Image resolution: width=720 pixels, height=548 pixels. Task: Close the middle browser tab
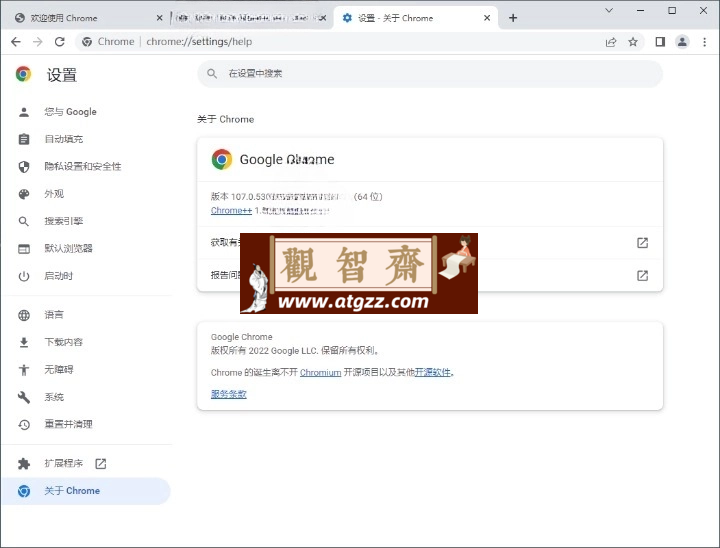pyautogui.click(x=323, y=18)
